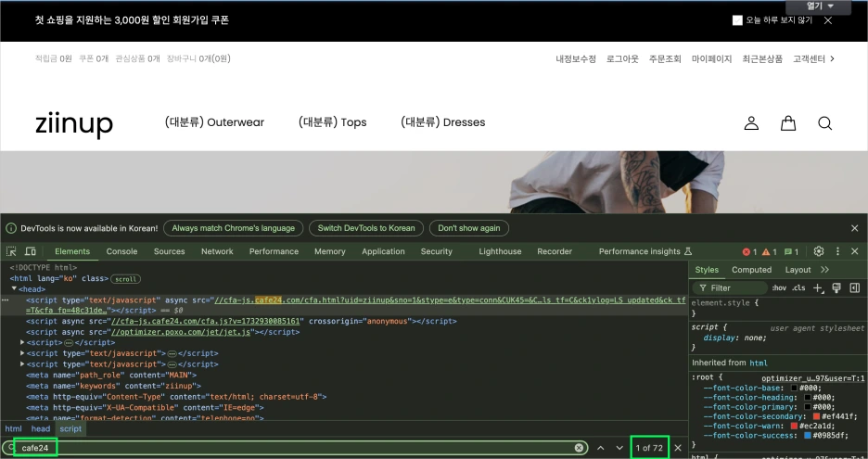Viewport: 868px width, 459px height.
Task: Open the Computed pane tab
Action: pyautogui.click(x=751, y=270)
